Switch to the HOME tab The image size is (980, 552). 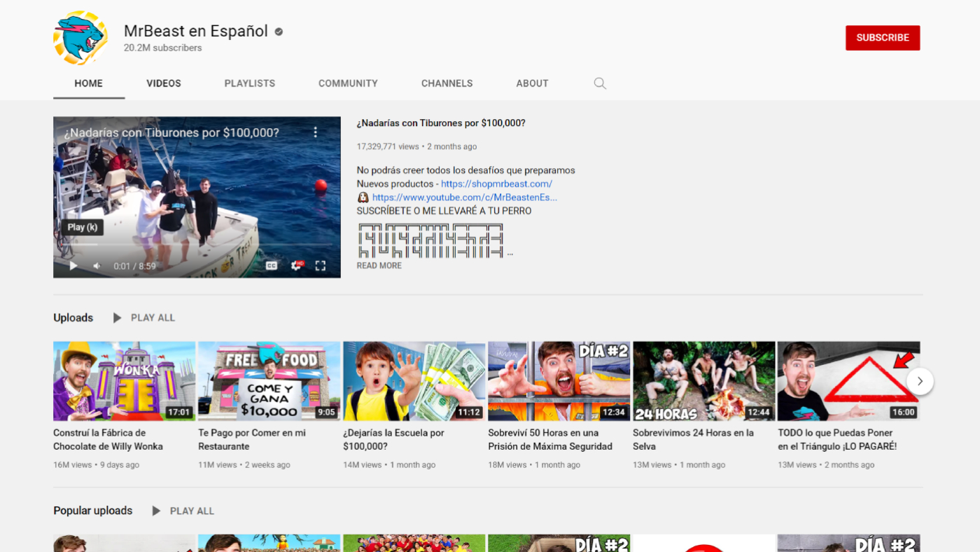(89, 83)
